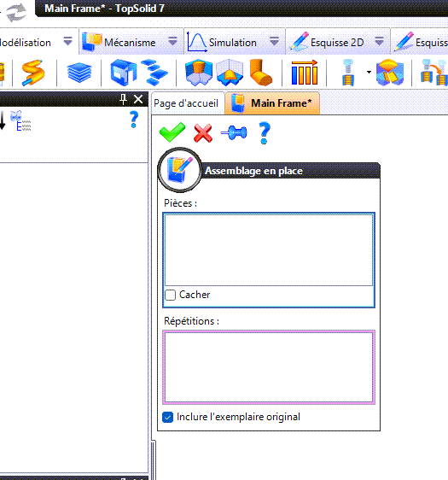This screenshot has height=480, width=448.
Task: Select the orange swept pipe tool
Action: pyautogui.click(x=33, y=73)
